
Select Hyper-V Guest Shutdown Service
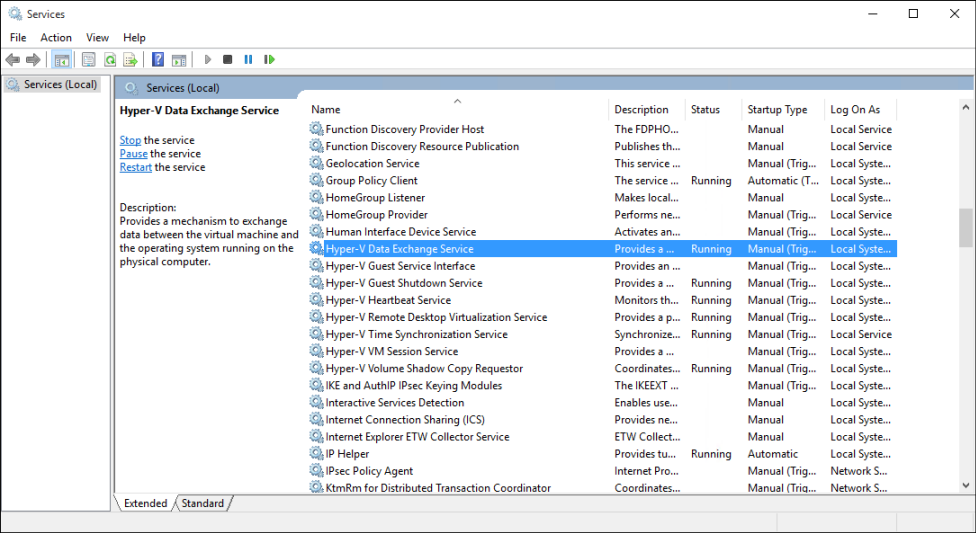[603, 283]
